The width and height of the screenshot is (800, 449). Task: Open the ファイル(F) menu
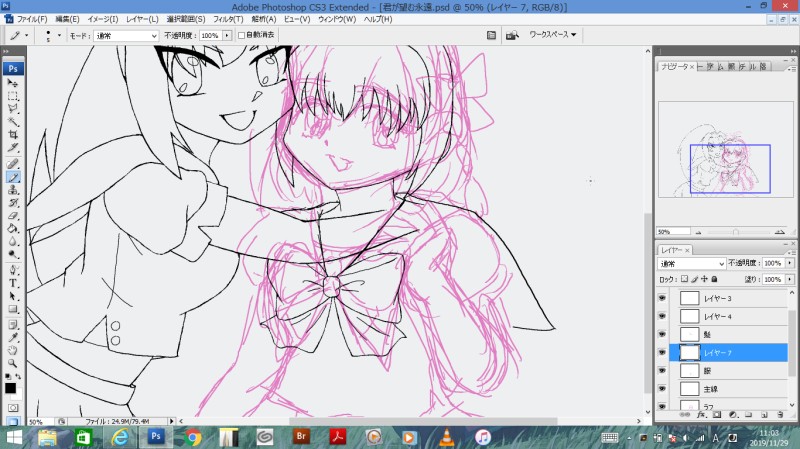pyautogui.click(x=32, y=19)
